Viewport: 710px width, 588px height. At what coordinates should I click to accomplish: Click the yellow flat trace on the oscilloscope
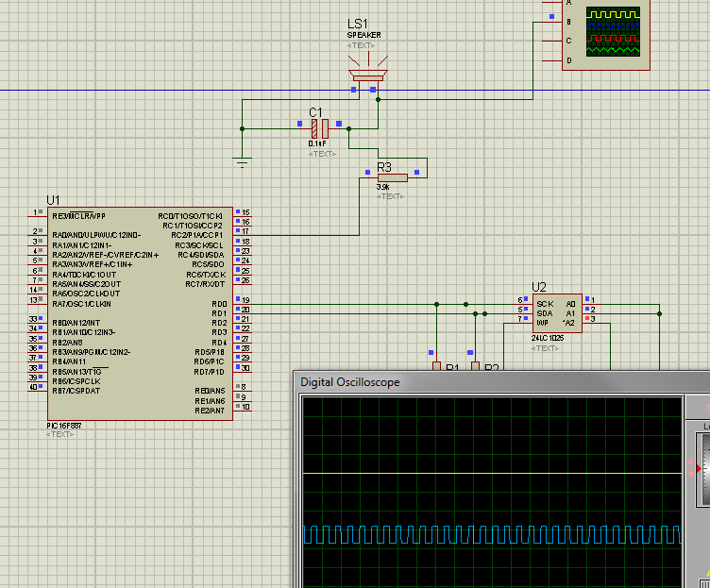click(491, 472)
